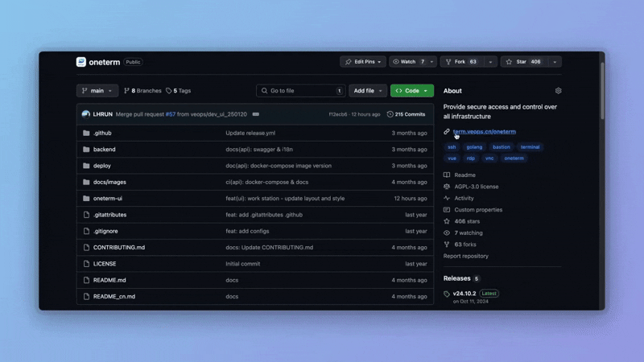Viewport: 644px width, 362px height.
Task: Click the oneterm repository avatar icon
Action: (81, 62)
